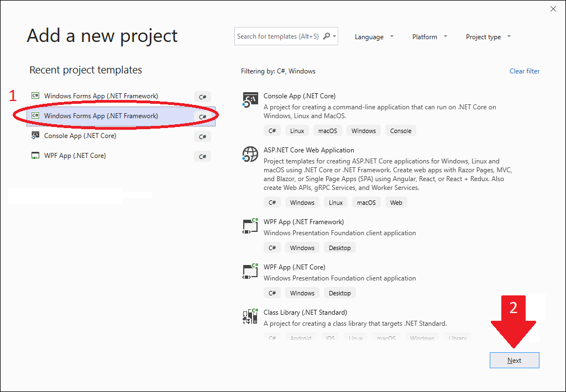
Task: Close the Add a new project dialog
Action: click(553, 9)
